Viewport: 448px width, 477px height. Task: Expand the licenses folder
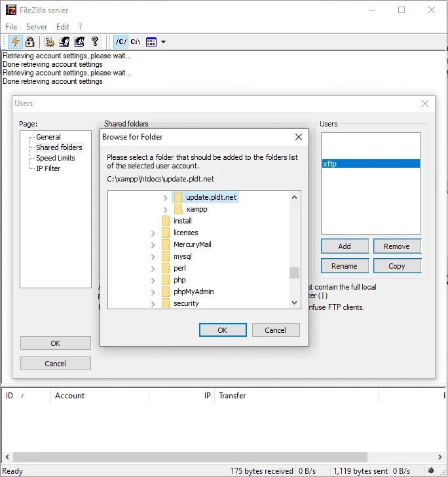pyautogui.click(x=153, y=233)
